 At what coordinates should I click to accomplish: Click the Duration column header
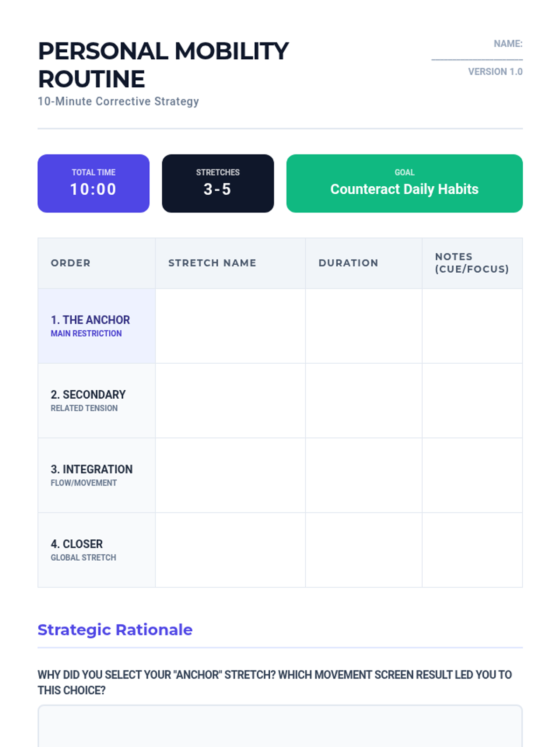[x=364, y=263]
